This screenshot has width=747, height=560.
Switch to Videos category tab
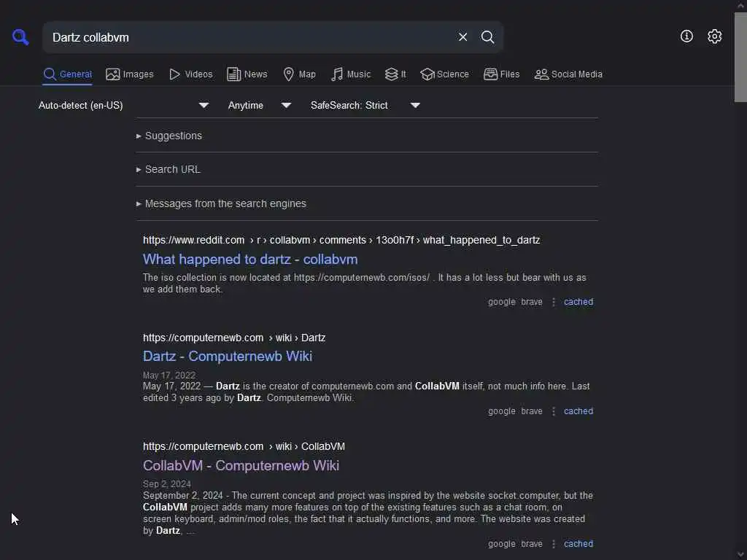(x=190, y=74)
